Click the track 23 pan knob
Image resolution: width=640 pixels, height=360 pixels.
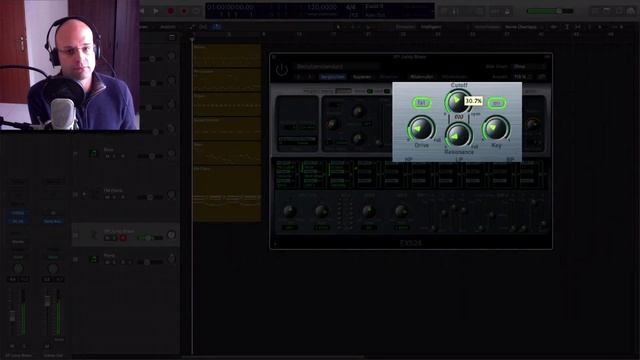coord(171,235)
